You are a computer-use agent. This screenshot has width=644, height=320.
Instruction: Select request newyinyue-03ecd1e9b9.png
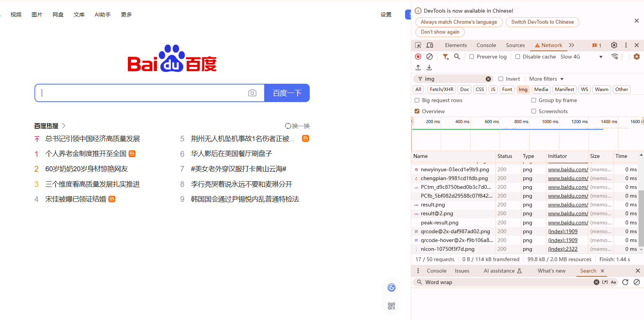pyautogui.click(x=454, y=169)
